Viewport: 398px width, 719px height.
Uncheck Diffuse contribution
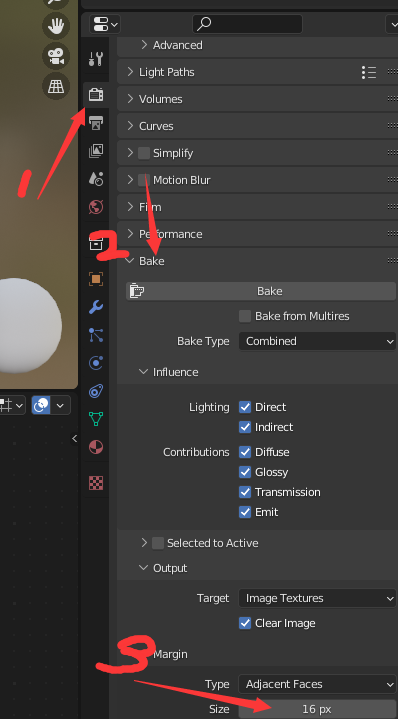[x=245, y=452]
